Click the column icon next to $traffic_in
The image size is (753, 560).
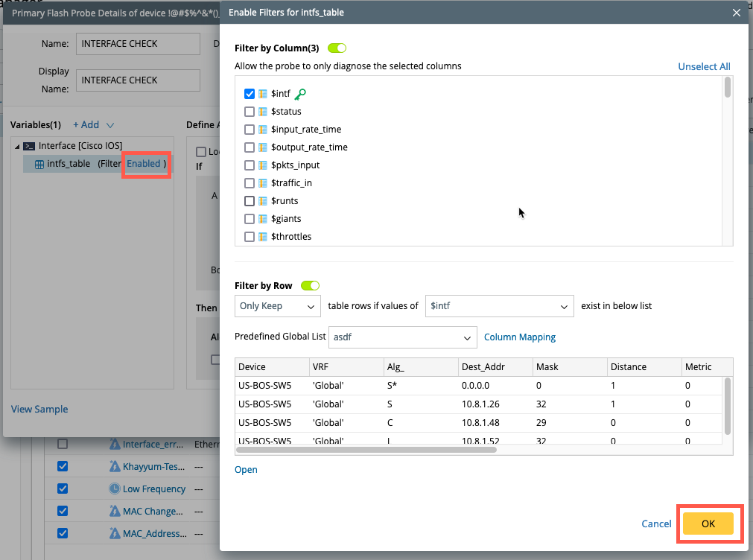tap(263, 183)
